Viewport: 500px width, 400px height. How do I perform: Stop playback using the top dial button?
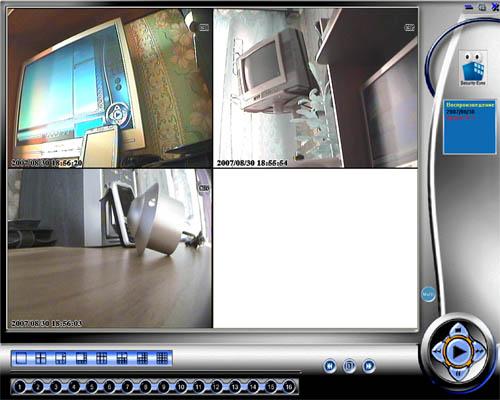pyautogui.click(x=458, y=330)
